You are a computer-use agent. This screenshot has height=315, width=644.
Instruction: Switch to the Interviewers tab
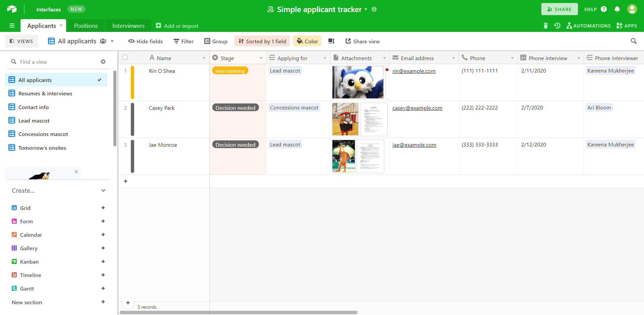tap(128, 26)
